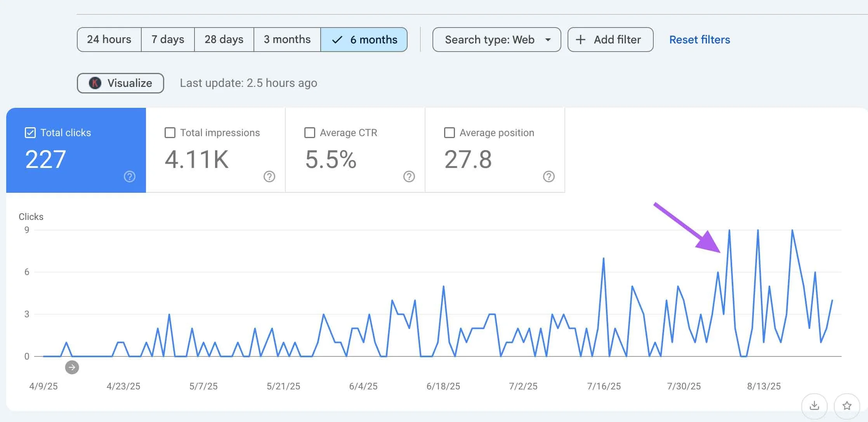Click help icon in Total clicks card
Screen dimensions: 868x422
tap(130, 176)
